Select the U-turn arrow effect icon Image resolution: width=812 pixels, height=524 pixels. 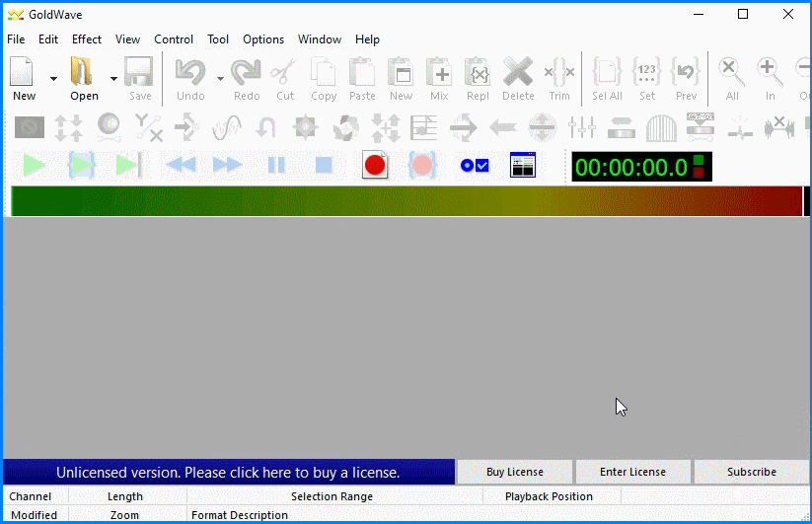(x=266, y=127)
